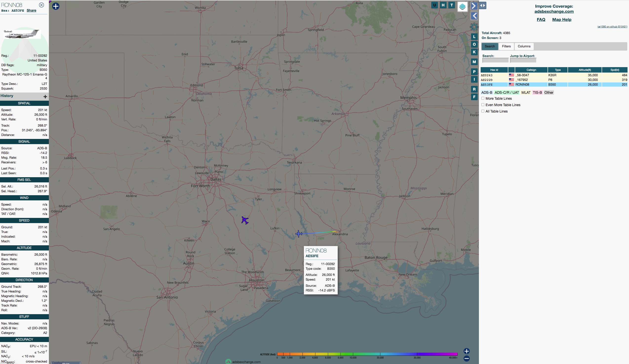Zoom out with the map minus button
The width and height of the screenshot is (629, 364).
pyautogui.click(x=467, y=359)
